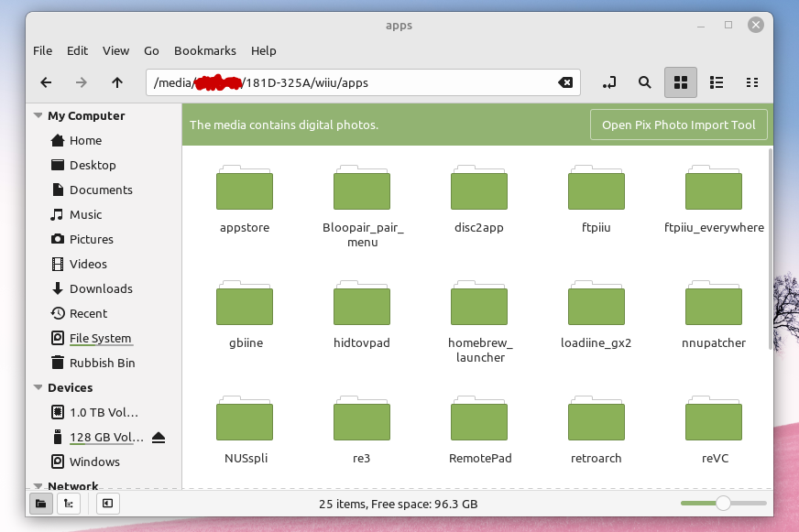Viewport: 799px width, 532px height.
Task: Select the hidtovpad folder
Action: 362,315
